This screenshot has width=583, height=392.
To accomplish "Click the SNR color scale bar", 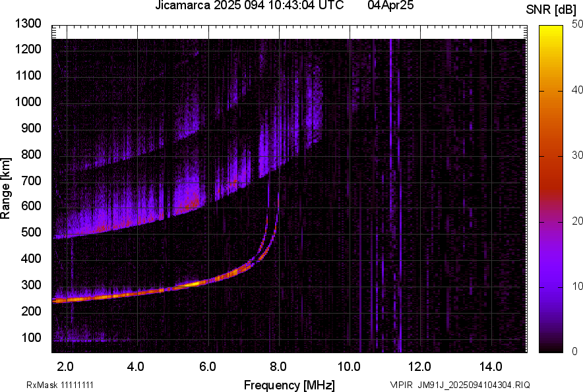I will [x=551, y=189].
